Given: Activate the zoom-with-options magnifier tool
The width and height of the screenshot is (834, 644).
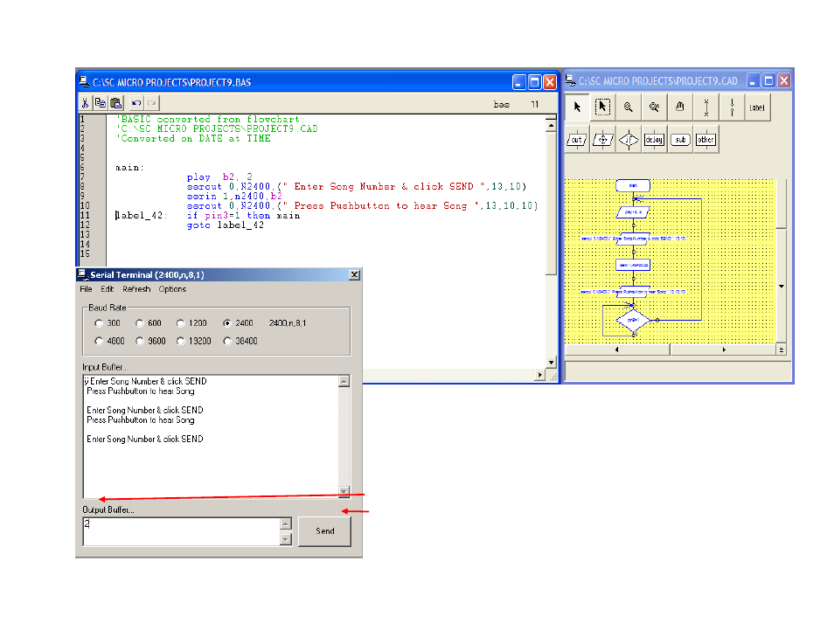Looking at the screenshot, I should [x=654, y=107].
